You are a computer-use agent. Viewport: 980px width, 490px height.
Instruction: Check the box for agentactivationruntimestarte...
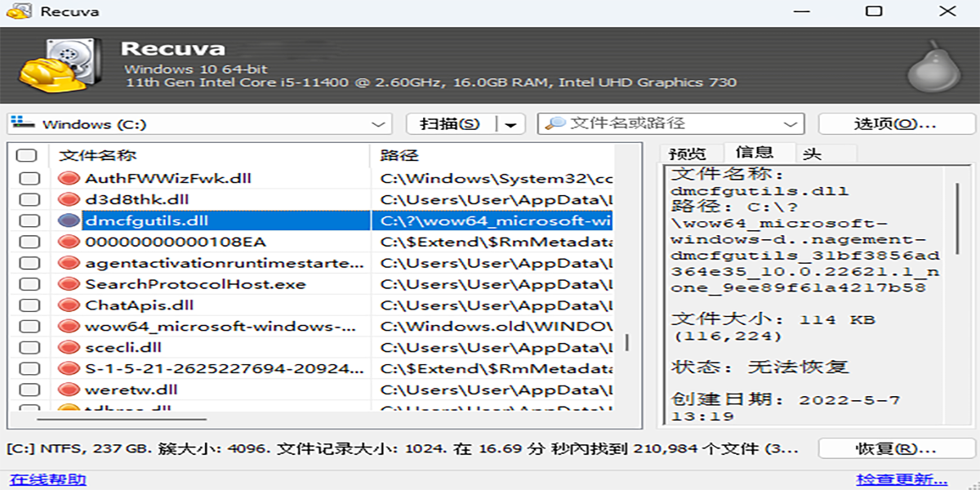(29, 263)
